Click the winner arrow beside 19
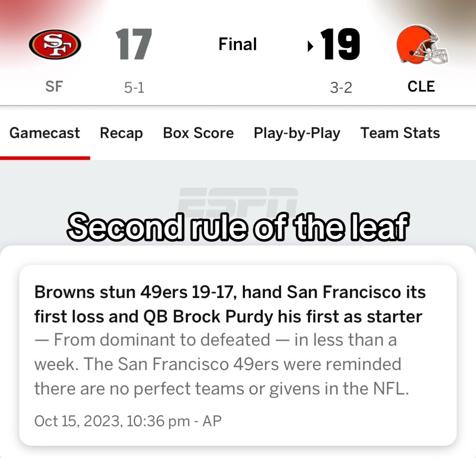 (x=310, y=46)
